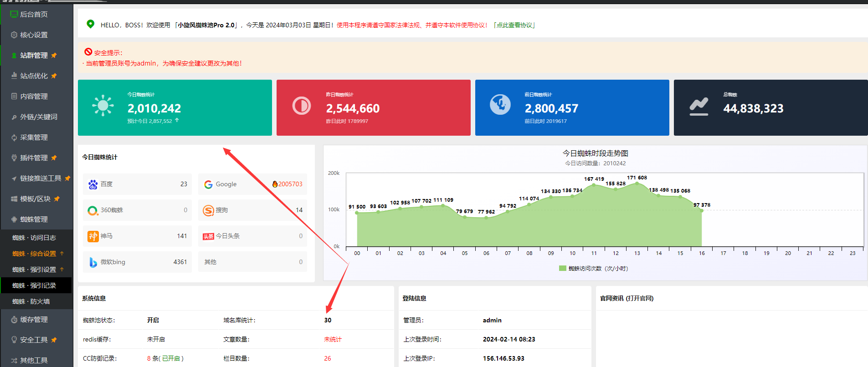
Task: Select 蜘蛛·防火墙 submenu item
Action: (31, 301)
